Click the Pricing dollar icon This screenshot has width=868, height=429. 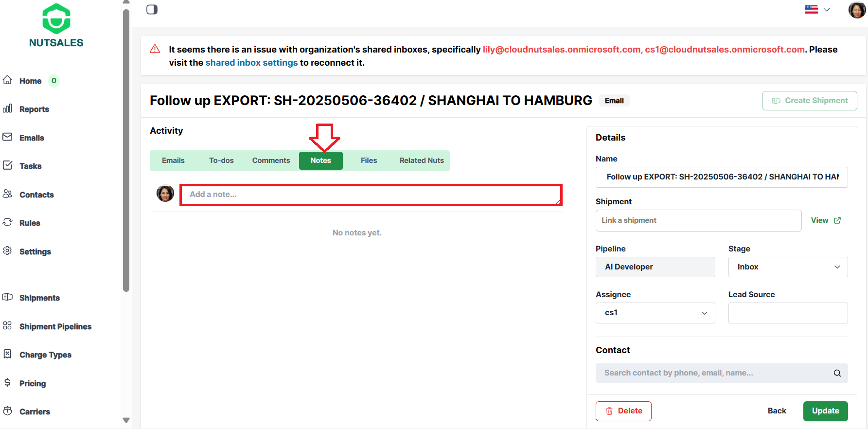coord(7,383)
